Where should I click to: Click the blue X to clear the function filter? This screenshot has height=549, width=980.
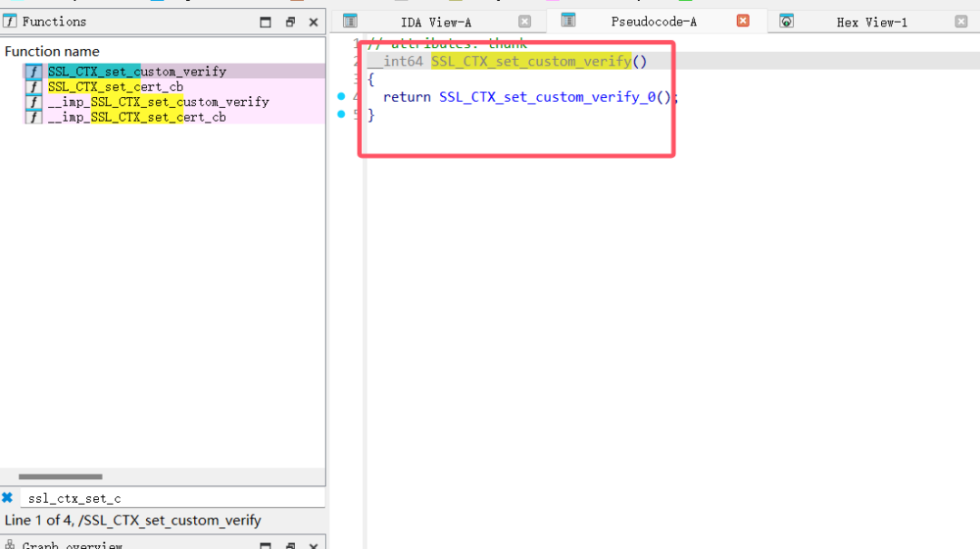point(8,497)
